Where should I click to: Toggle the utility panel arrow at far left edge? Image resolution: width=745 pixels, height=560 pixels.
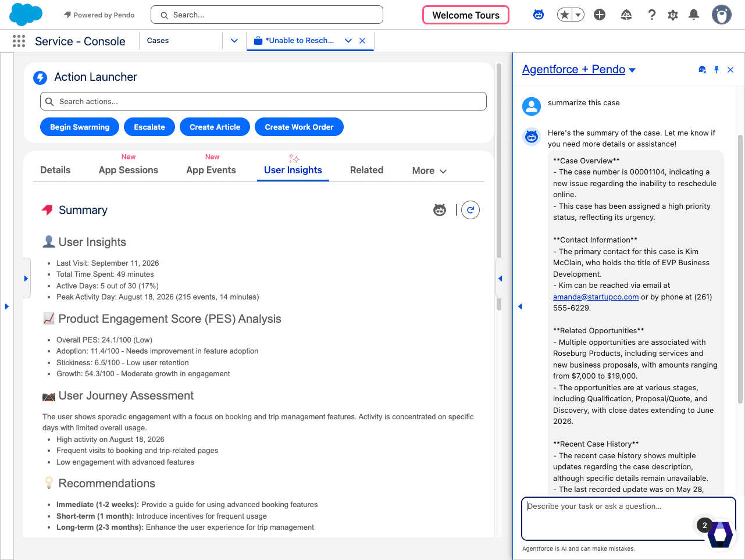[x=7, y=306]
